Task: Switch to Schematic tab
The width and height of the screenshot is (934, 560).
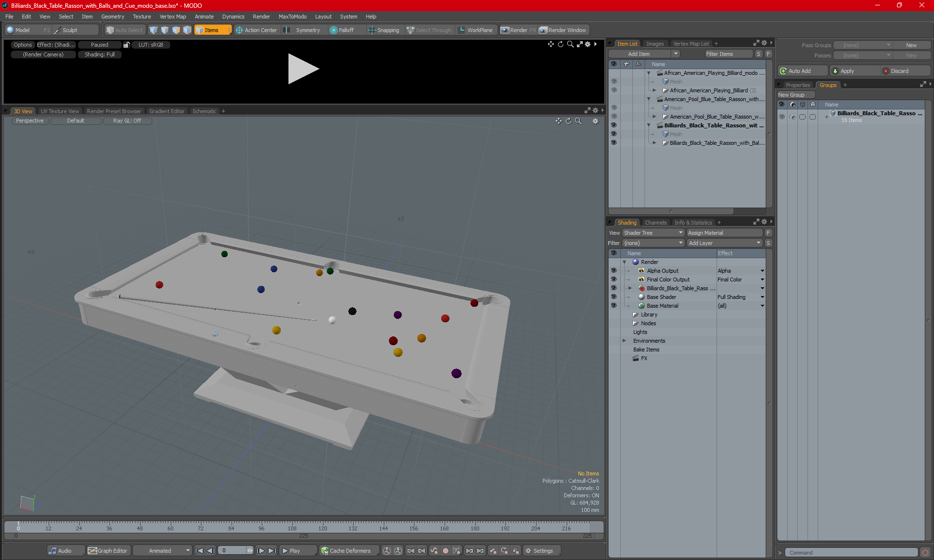Action: (x=204, y=111)
